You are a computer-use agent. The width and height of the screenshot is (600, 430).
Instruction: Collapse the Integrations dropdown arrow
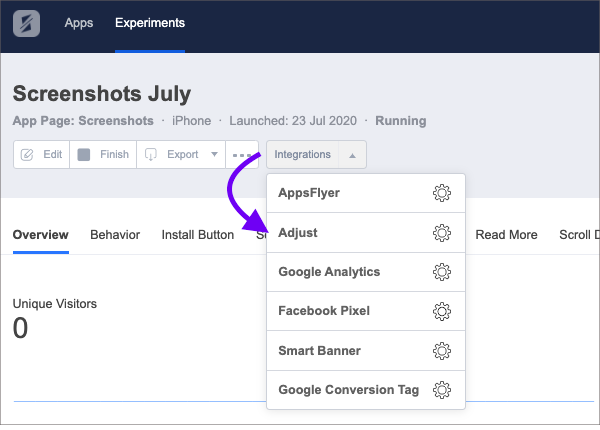[352, 155]
